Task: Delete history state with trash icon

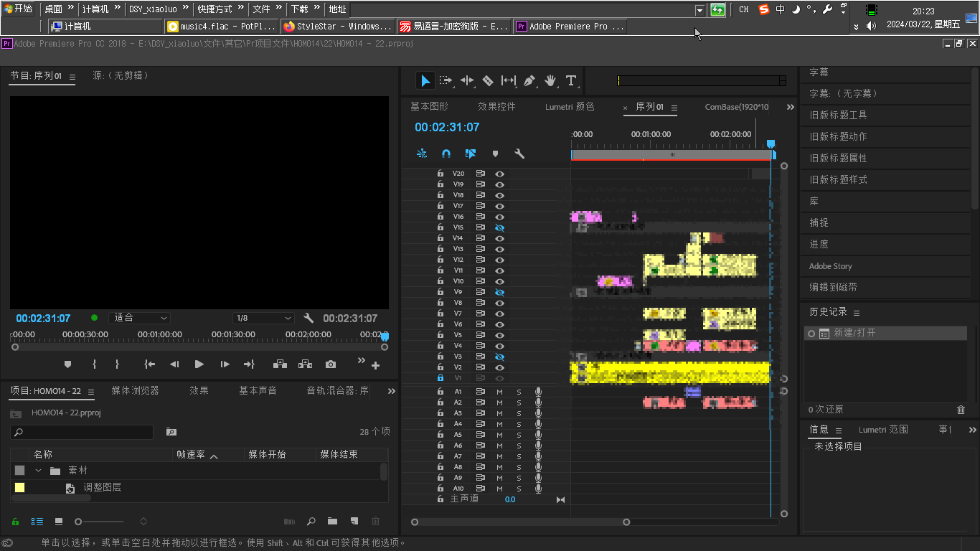Action: 961,410
